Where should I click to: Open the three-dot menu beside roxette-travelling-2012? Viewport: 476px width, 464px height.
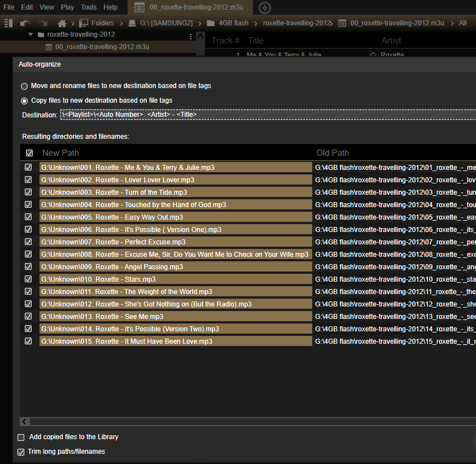[x=191, y=36]
